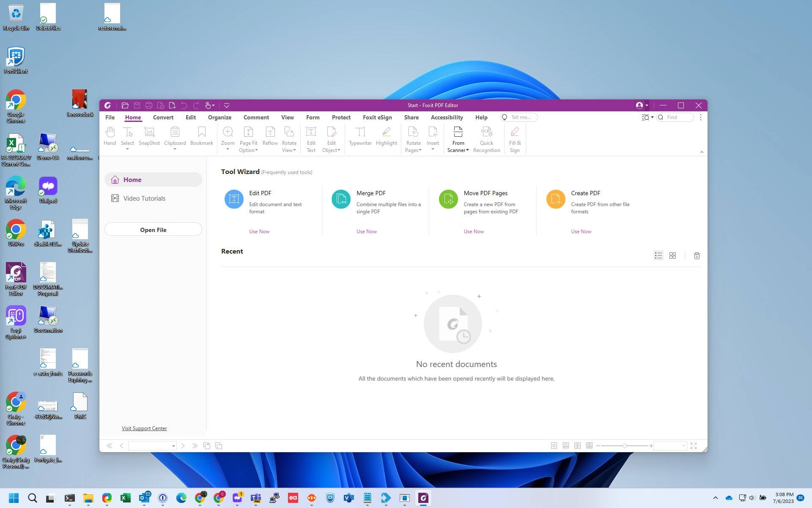This screenshot has width=812, height=508.
Task: Select the Hand tool
Action: point(110,136)
